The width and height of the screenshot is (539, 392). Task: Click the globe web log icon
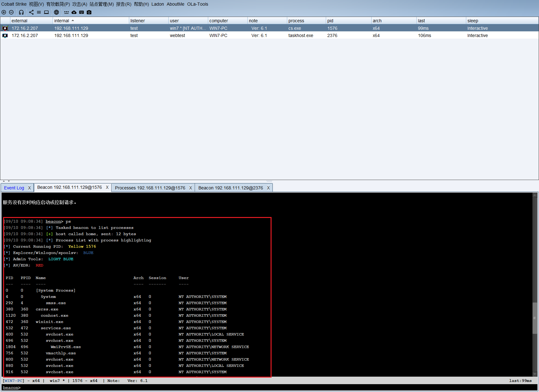pos(56,12)
